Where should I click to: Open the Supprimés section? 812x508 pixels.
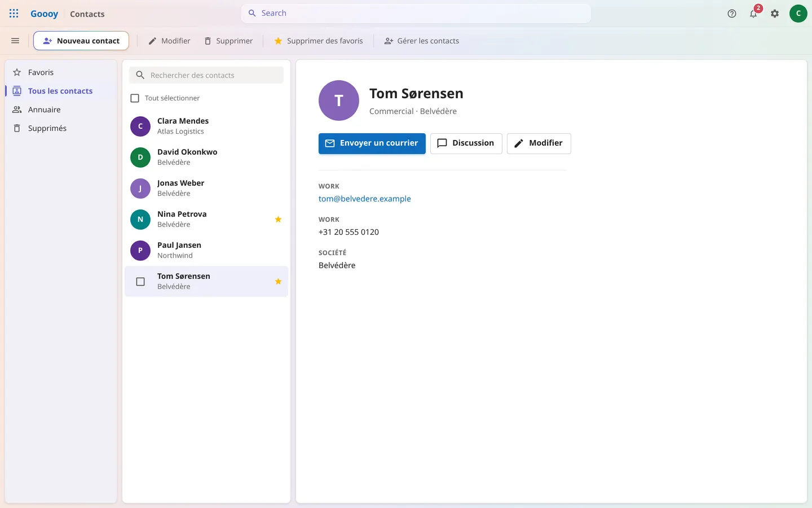tap(61, 128)
